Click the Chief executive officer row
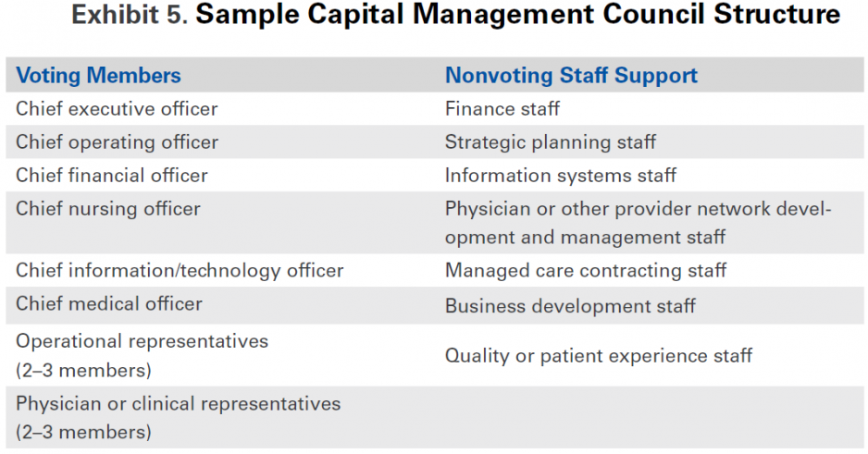The image size is (868, 454). [117, 109]
